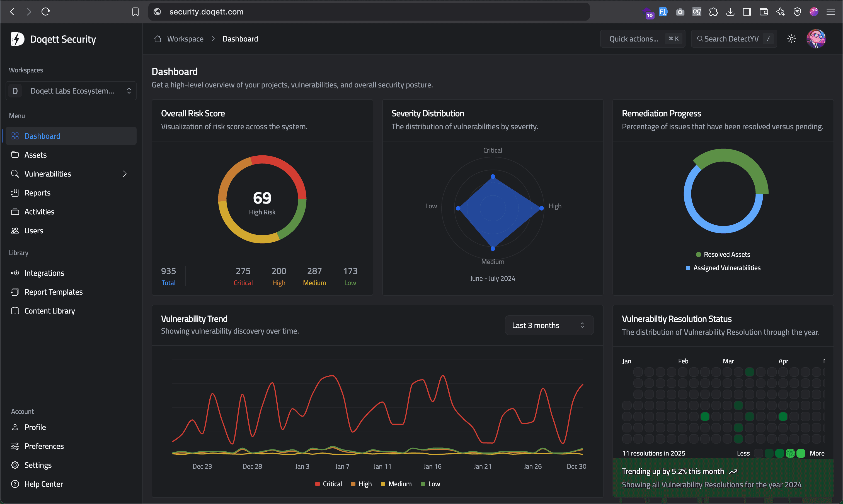Open Integrations in Library section
The height and width of the screenshot is (504, 843).
[x=44, y=273]
